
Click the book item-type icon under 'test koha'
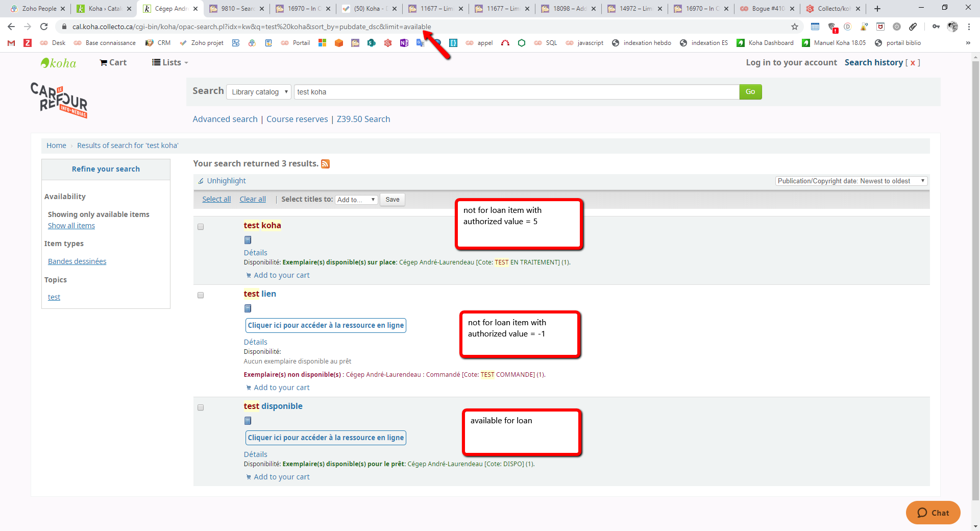pos(248,240)
